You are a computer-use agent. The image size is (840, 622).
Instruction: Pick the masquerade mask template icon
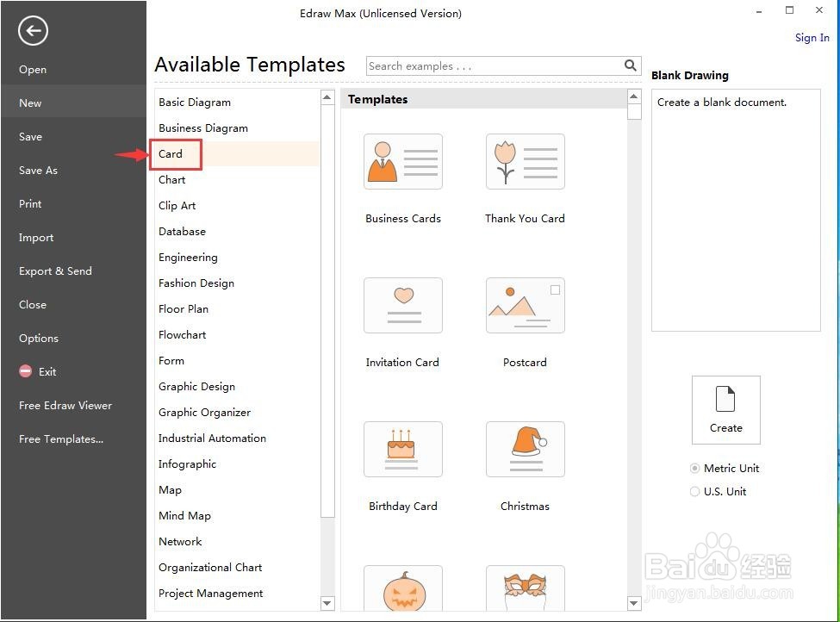[525, 588]
